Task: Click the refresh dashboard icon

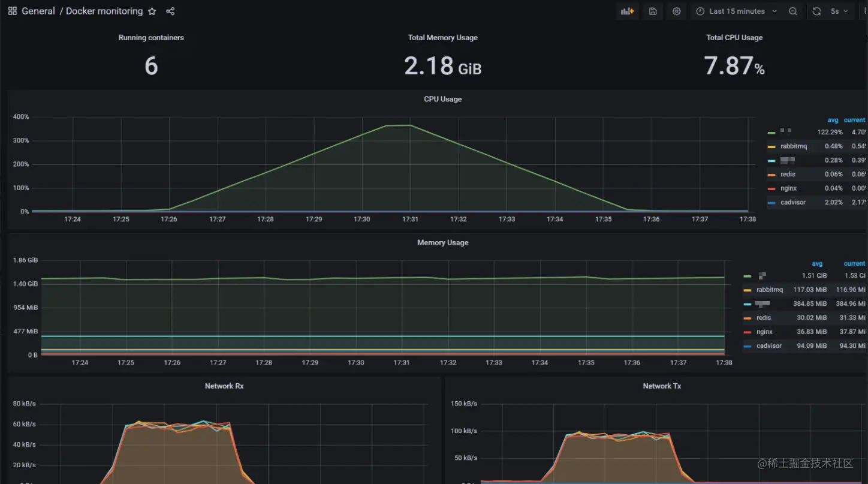Action: click(816, 11)
